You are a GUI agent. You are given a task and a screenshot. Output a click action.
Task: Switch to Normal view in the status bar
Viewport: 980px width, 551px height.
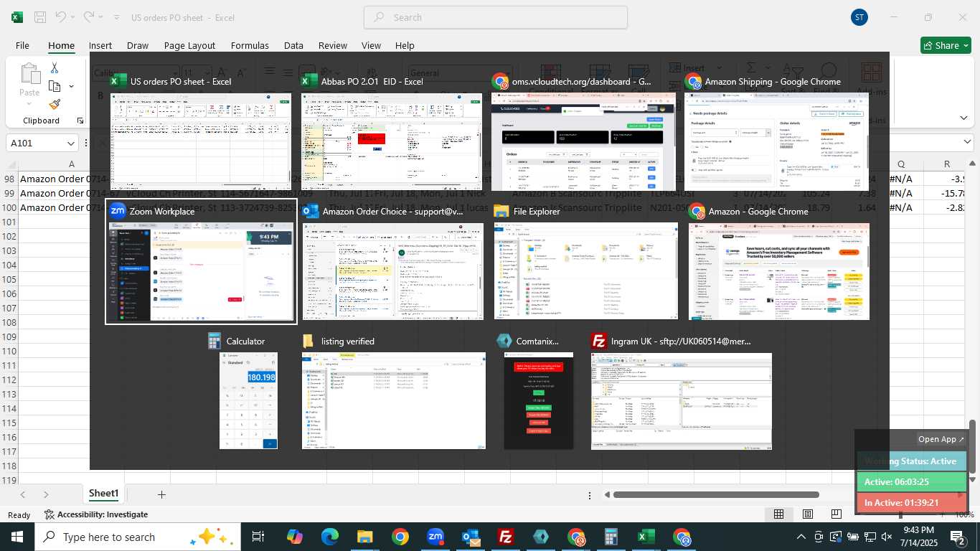coord(778,514)
